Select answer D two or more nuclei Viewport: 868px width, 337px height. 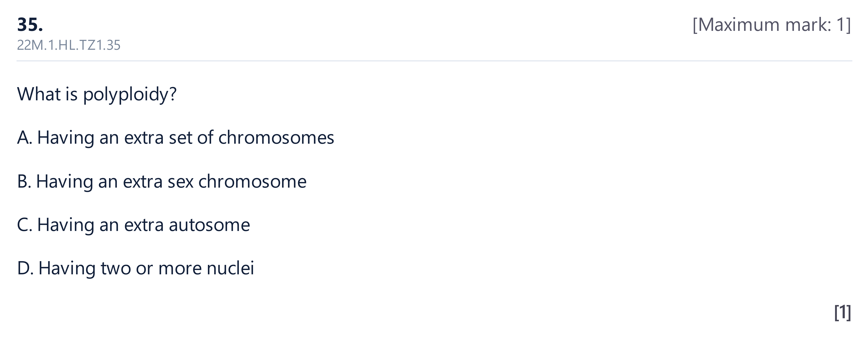135,268
